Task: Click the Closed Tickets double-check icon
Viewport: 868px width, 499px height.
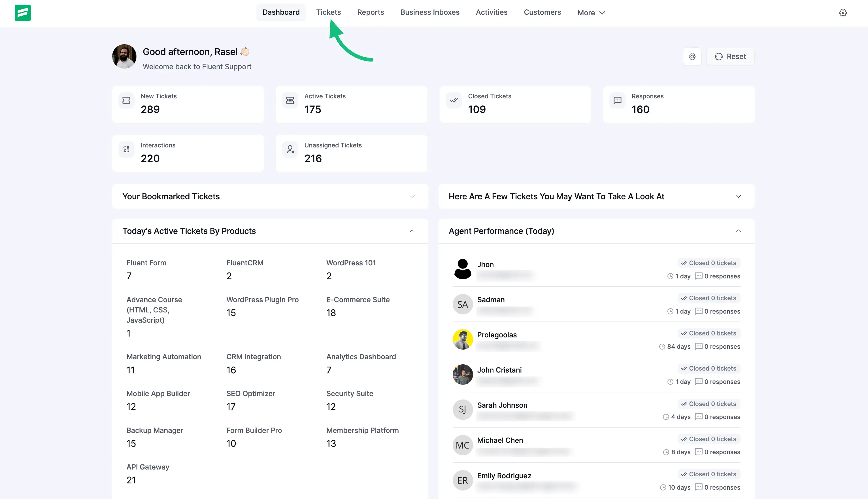Action: [x=454, y=100]
